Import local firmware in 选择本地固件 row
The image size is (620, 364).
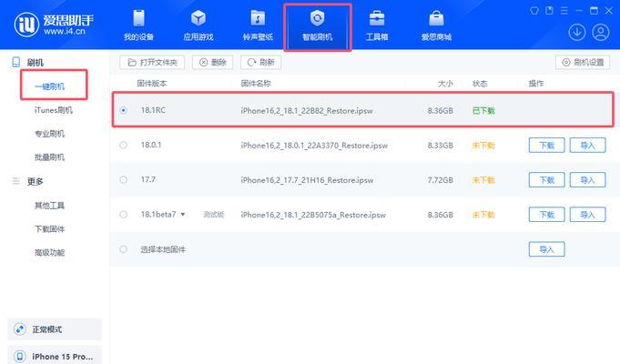[x=547, y=249]
